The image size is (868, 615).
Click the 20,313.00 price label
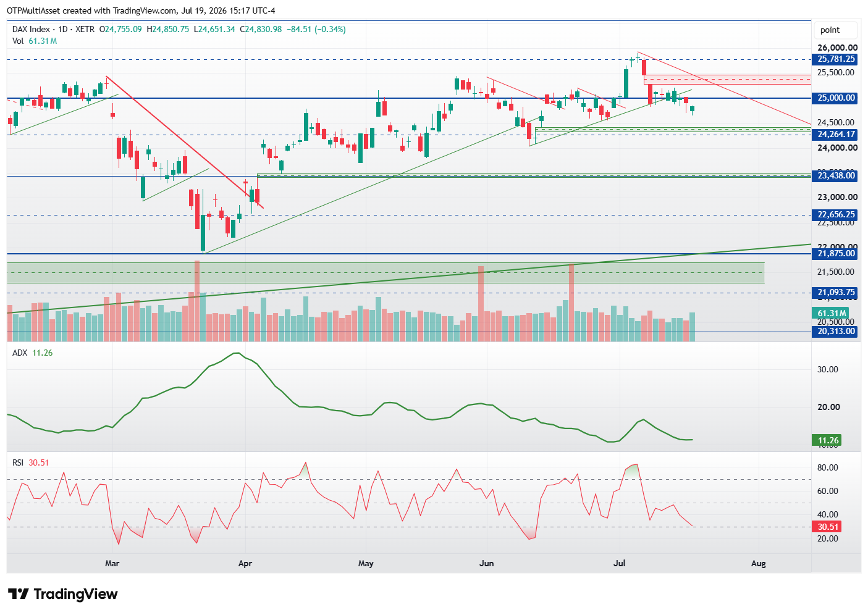coord(836,332)
